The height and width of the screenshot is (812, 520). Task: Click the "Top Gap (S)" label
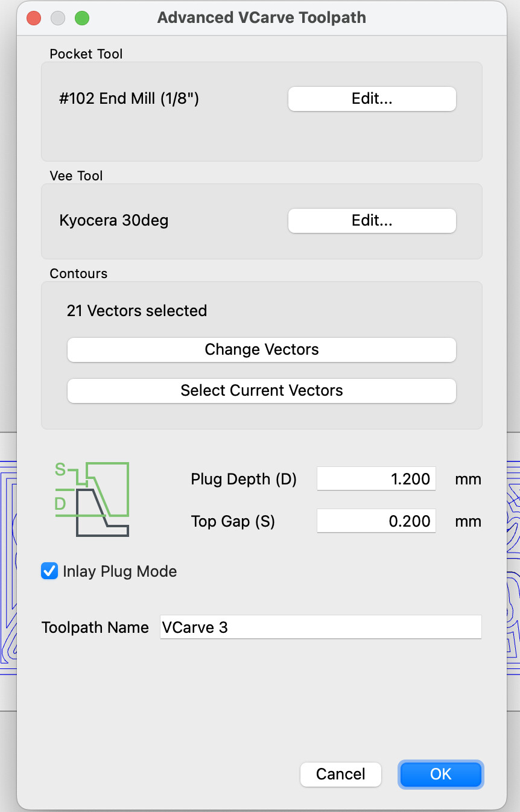point(233,521)
